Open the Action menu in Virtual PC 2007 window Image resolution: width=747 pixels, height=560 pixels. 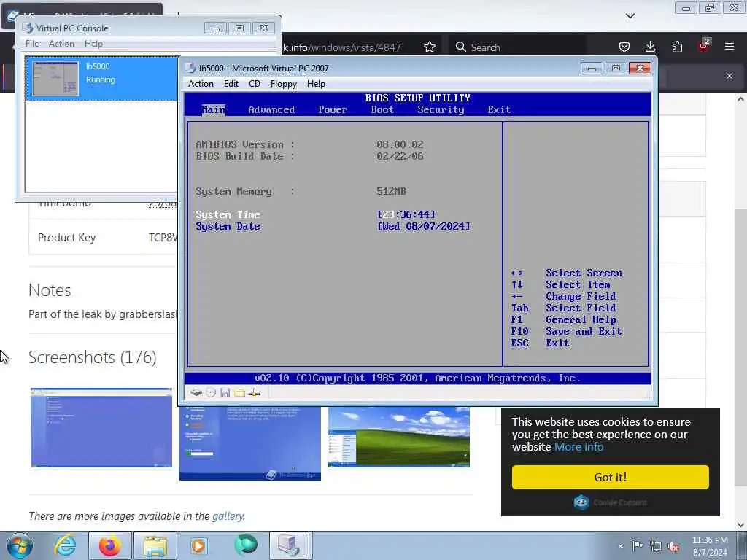(x=201, y=84)
